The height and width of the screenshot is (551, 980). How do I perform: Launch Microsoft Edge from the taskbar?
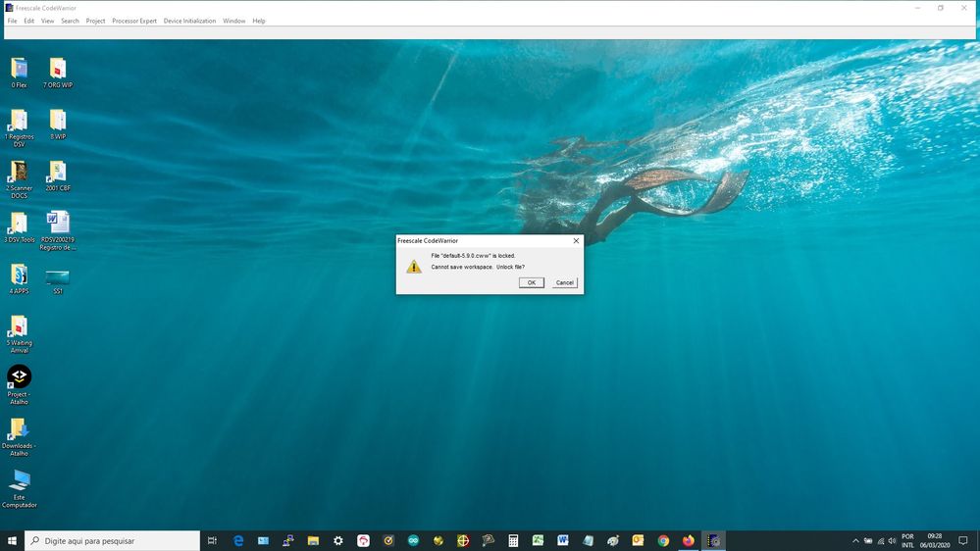pos(238,540)
